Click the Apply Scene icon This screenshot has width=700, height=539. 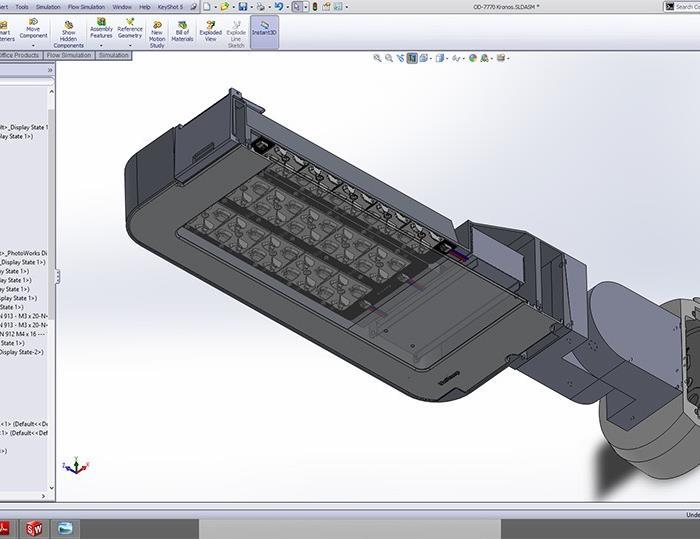[x=484, y=58]
